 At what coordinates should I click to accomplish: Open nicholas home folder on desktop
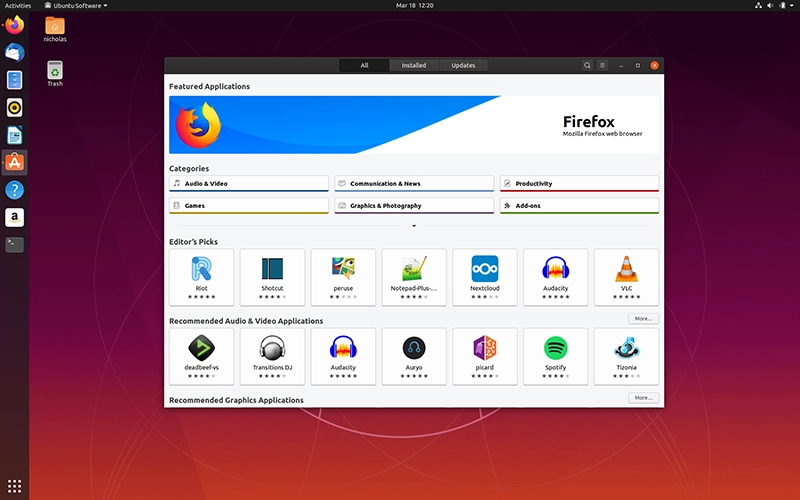(x=55, y=29)
